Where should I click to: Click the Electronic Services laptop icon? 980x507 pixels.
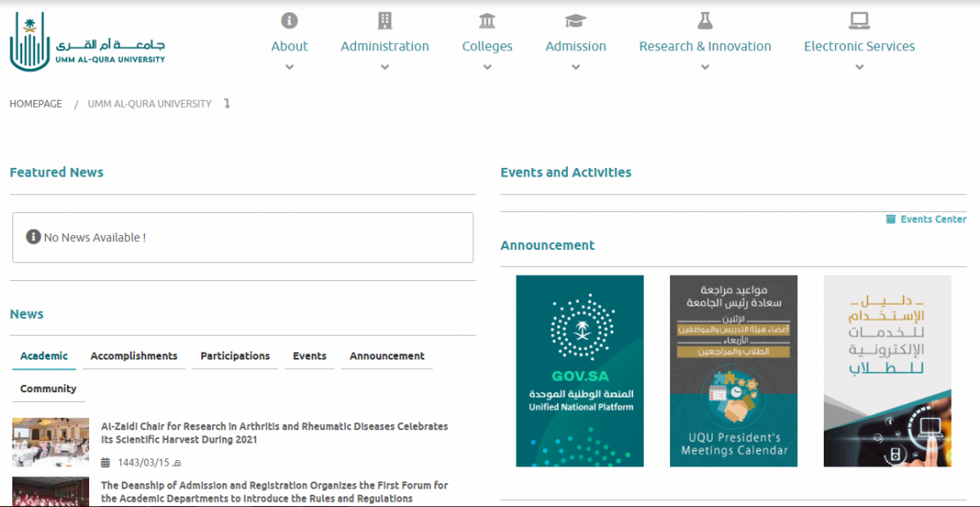(859, 20)
